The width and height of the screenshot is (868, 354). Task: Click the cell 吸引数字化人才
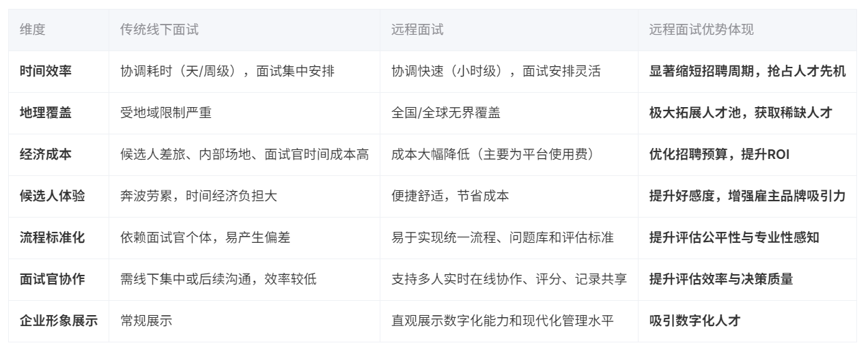point(695,321)
